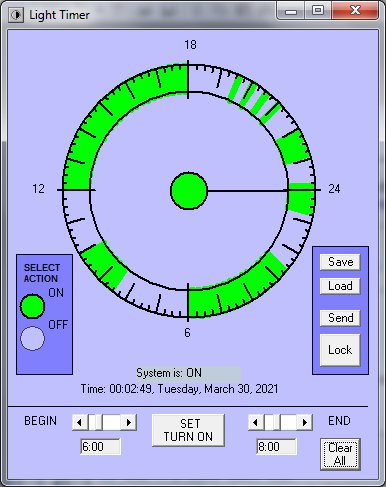386x487 pixels.
Task: Select the grey OFF action circle
Action: coord(32,338)
